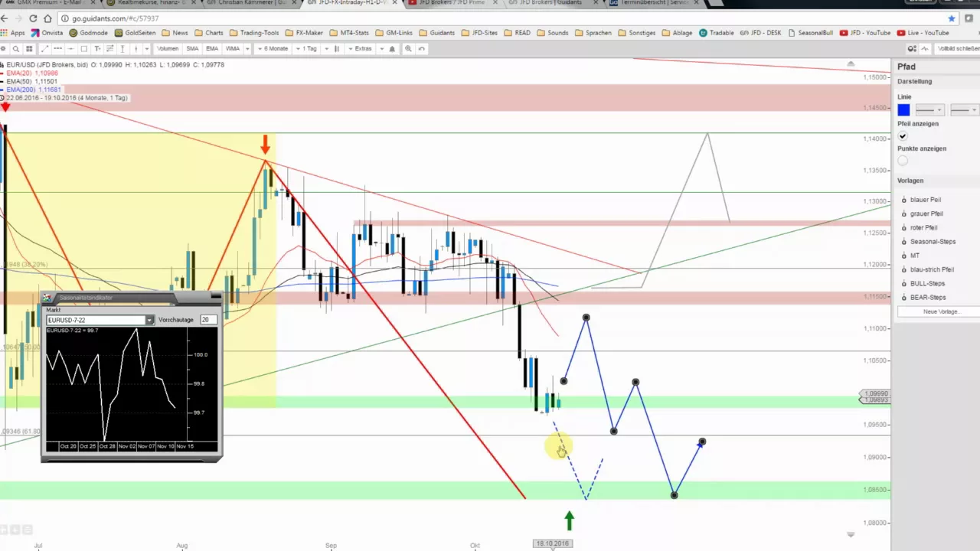Apply the roter Pfeil template
This screenshot has height=551, width=980.
click(x=923, y=227)
